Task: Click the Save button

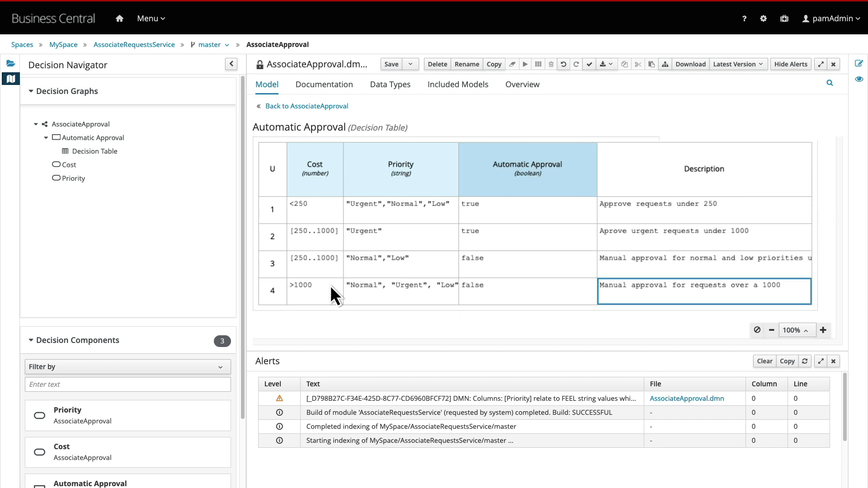Action: coord(392,64)
